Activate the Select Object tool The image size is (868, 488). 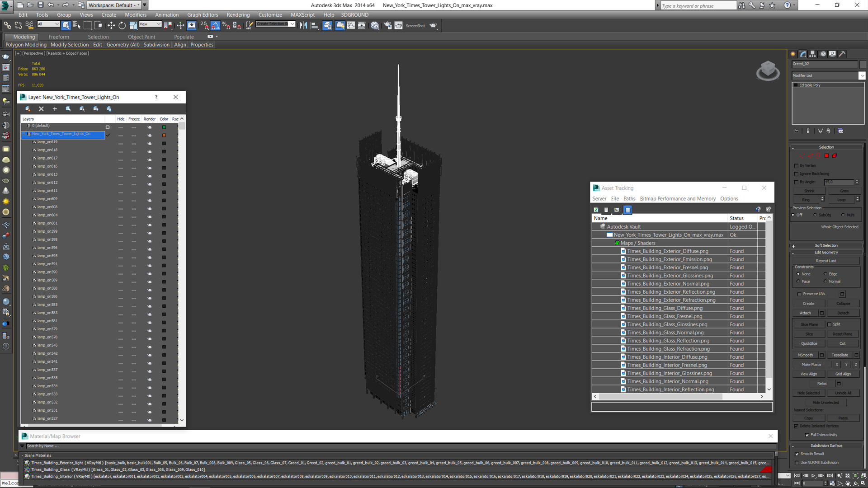[x=66, y=25]
